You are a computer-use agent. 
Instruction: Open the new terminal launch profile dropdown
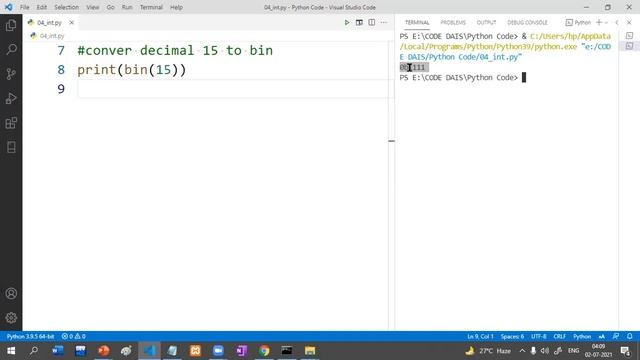pos(606,22)
